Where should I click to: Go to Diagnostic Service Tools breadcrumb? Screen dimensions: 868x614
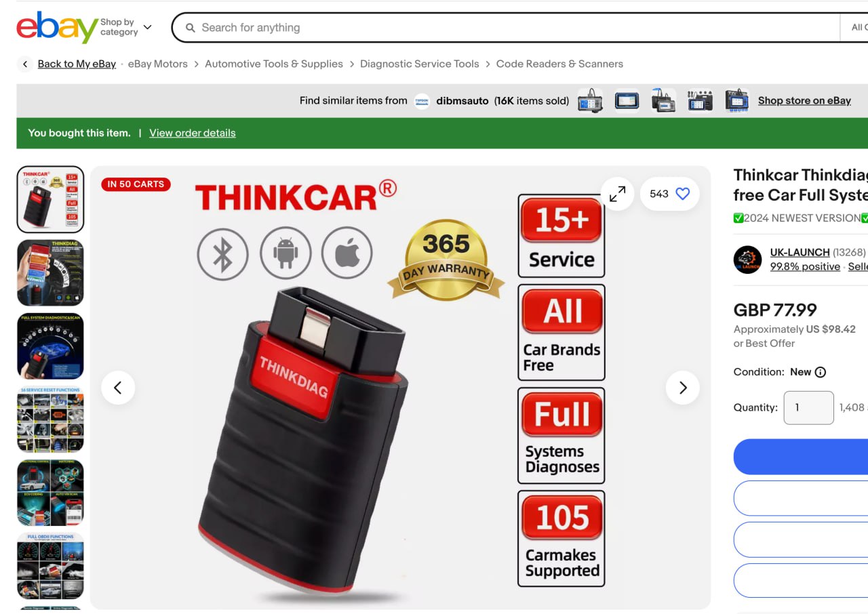[419, 64]
